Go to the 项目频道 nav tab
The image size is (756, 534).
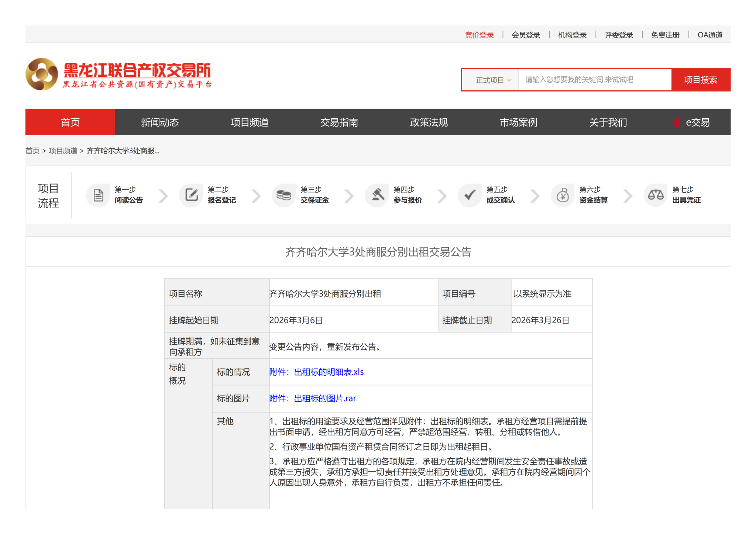click(250, 122)
